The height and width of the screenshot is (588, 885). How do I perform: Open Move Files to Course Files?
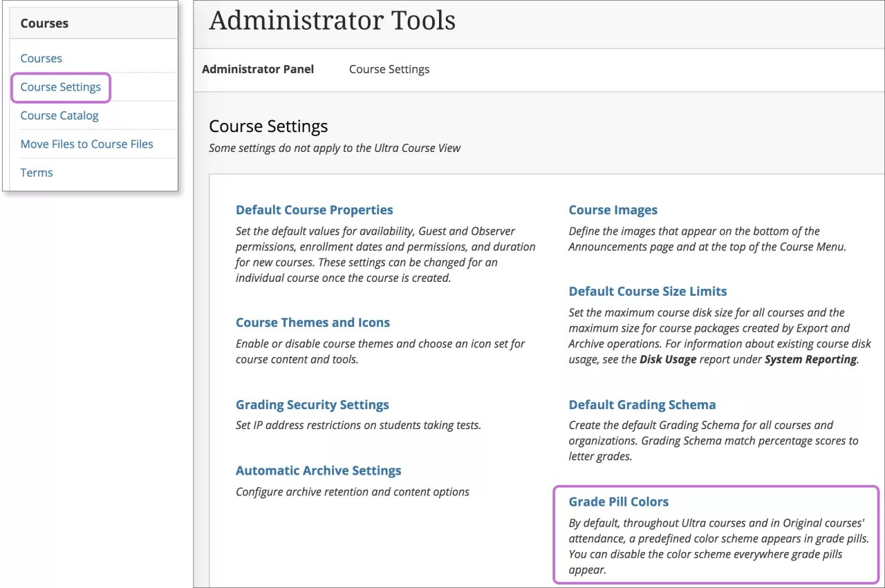coord(86,144)
